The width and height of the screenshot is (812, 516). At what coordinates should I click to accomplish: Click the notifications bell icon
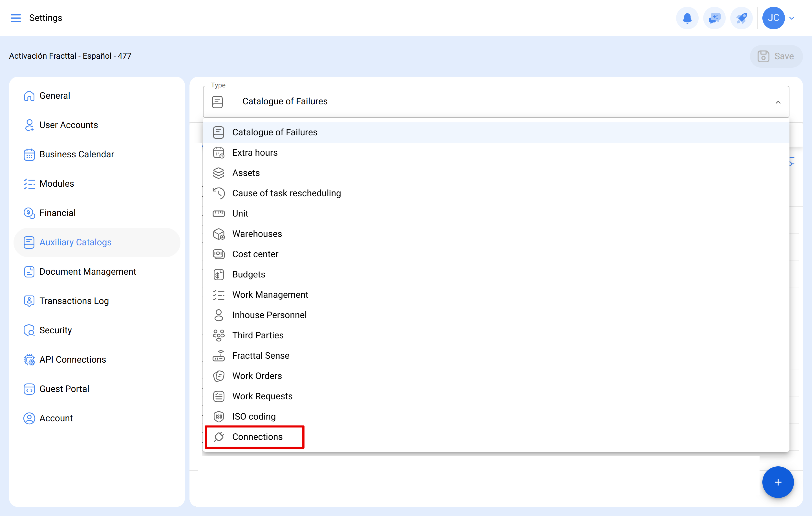[687, 18]
